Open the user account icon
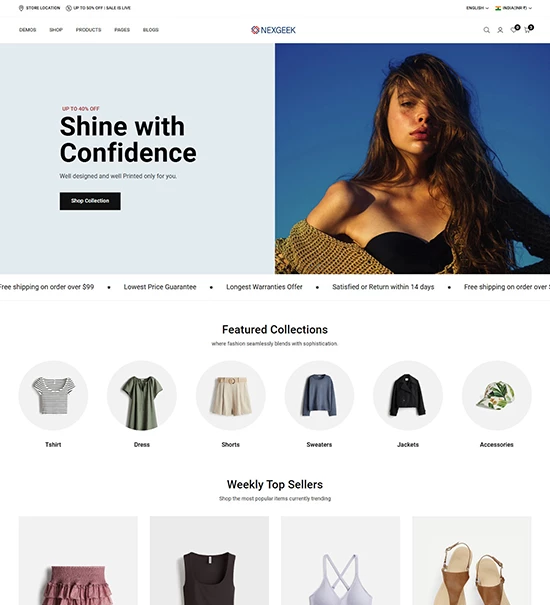The height and width of the screenshot is (605, 550). point(500,30)
